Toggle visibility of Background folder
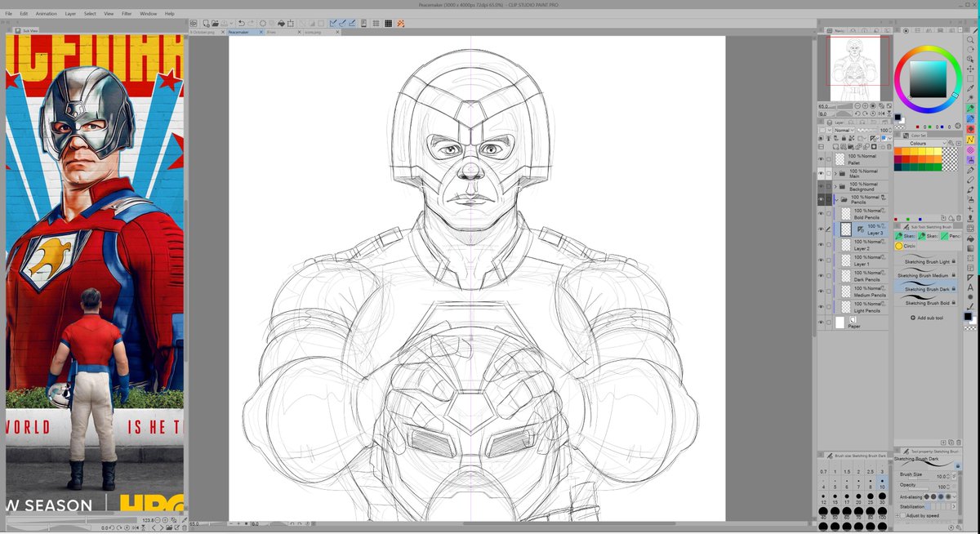The image size is (980, 534). (822, 186)
